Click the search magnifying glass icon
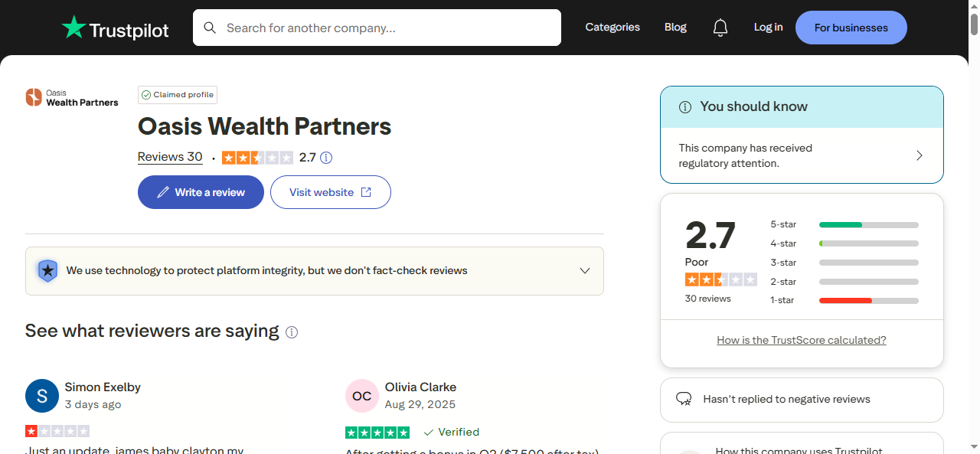This screenshot has width=980, height=454. (210, 28)
